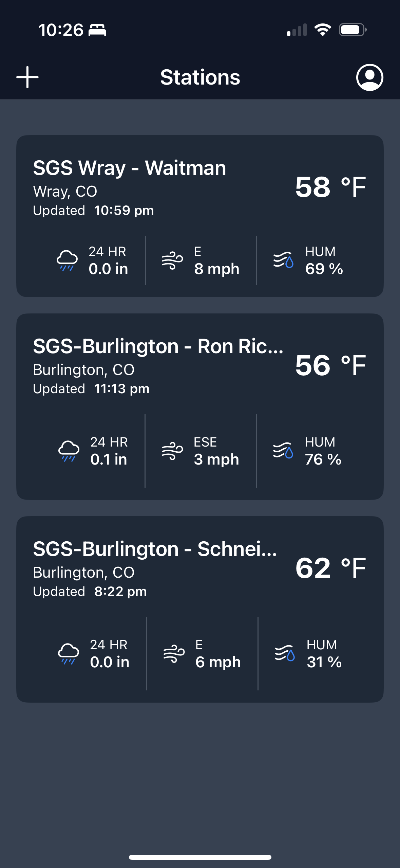Viewport: 400px width, 868px height.
Task: Tap the Stations header title
Action: point(200,77)
